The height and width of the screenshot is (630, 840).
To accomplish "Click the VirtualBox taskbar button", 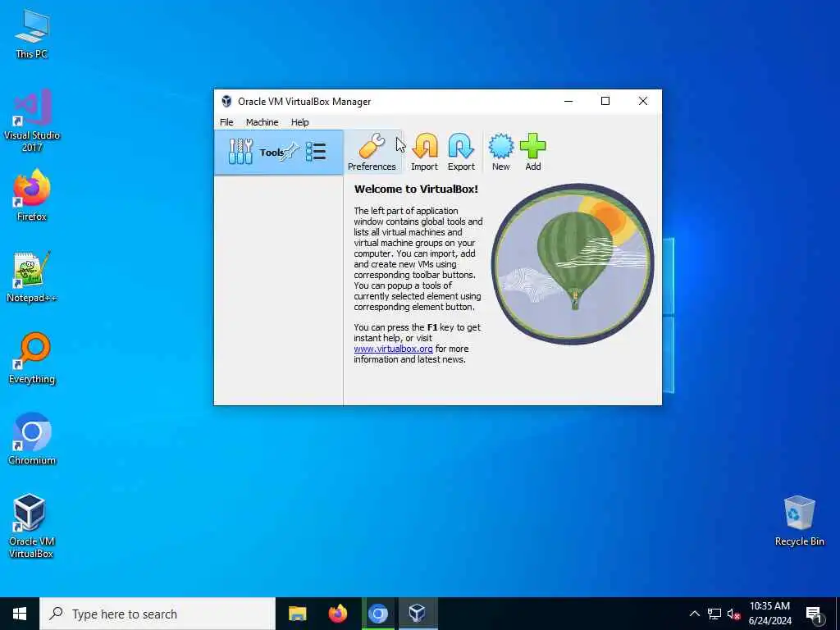I will 418,614.
